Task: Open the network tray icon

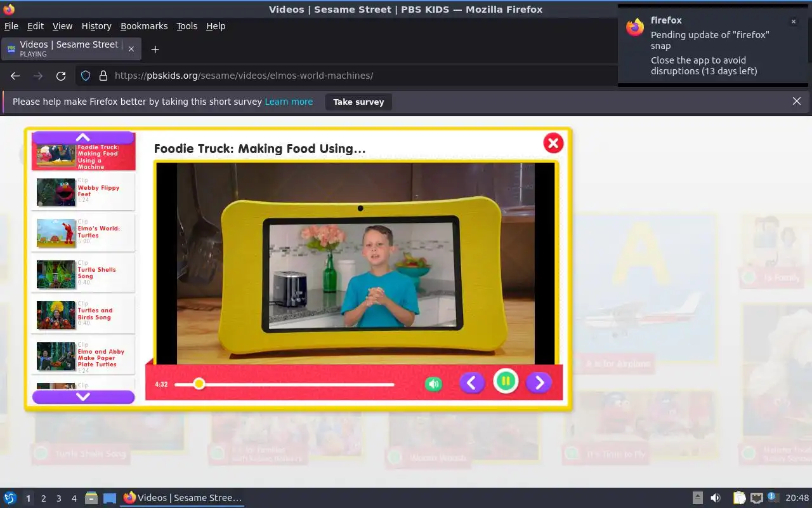Action: 756,498
